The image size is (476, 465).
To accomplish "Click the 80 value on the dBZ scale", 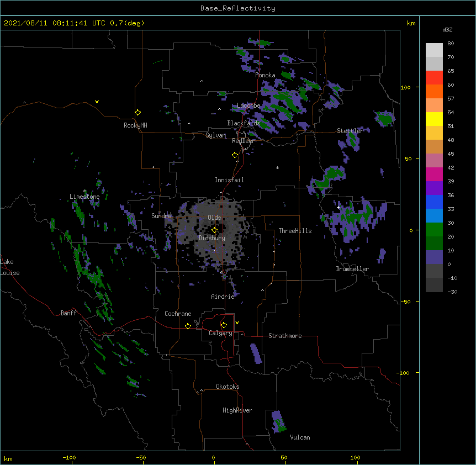I will click(451, 44).
